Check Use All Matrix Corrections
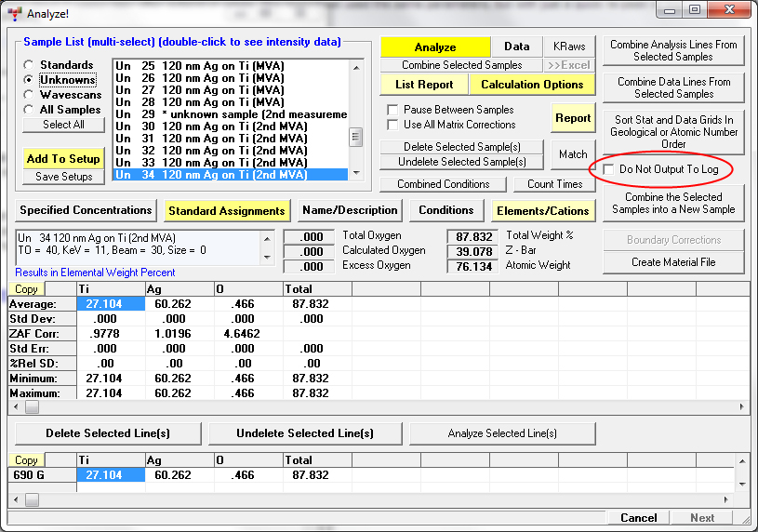Viewport: 758px width, 532px height. point(392,125)
